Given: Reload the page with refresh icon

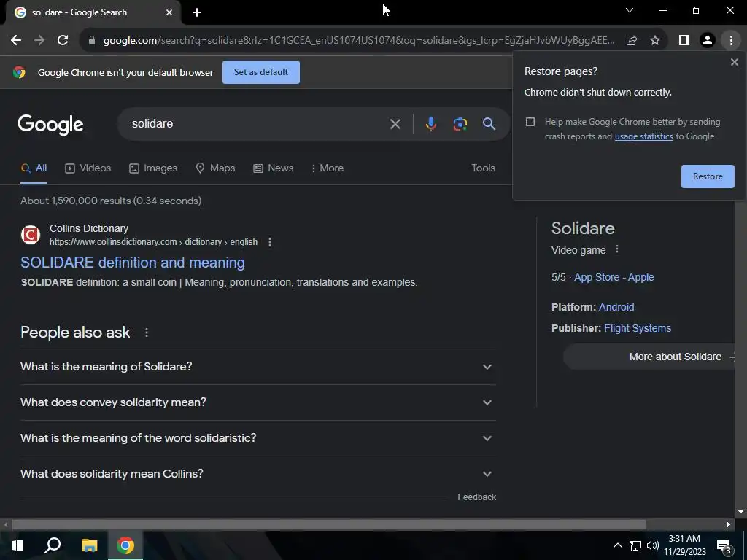Looking at the screenshot, I should tap(63, 41).
